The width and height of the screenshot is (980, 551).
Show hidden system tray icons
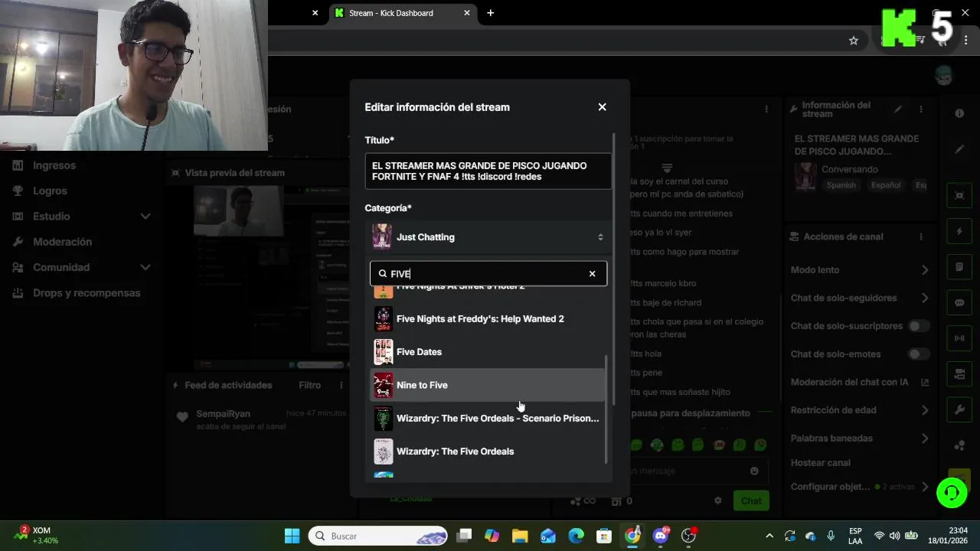769,536
